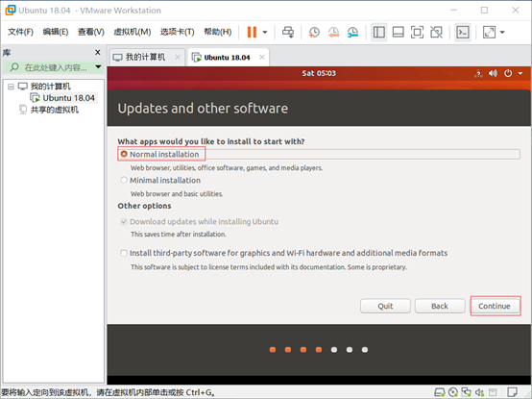This screenshot has width=532, height=399.
Task: Click the sound card status bar icon
Action: point(479,392)
